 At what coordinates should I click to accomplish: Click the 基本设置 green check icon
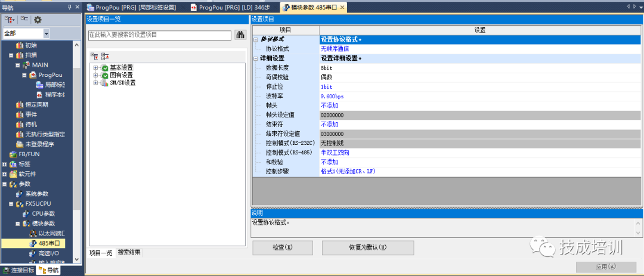(105, 68)
